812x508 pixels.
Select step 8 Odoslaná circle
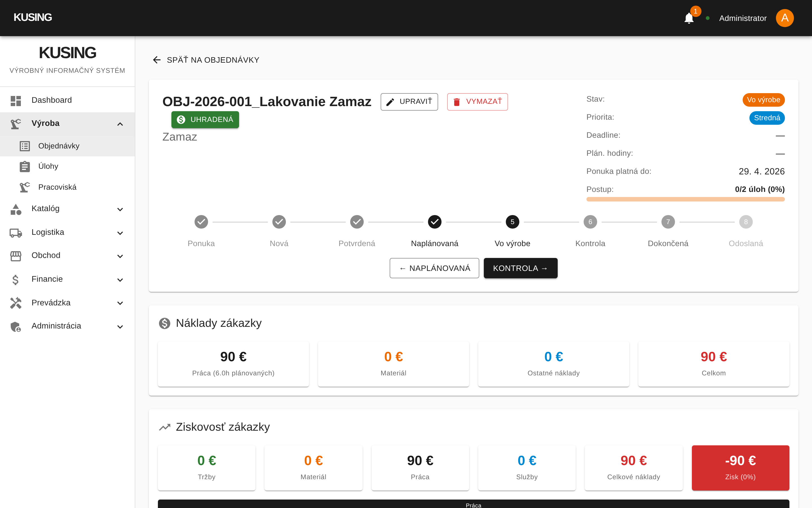pos(746,222)
